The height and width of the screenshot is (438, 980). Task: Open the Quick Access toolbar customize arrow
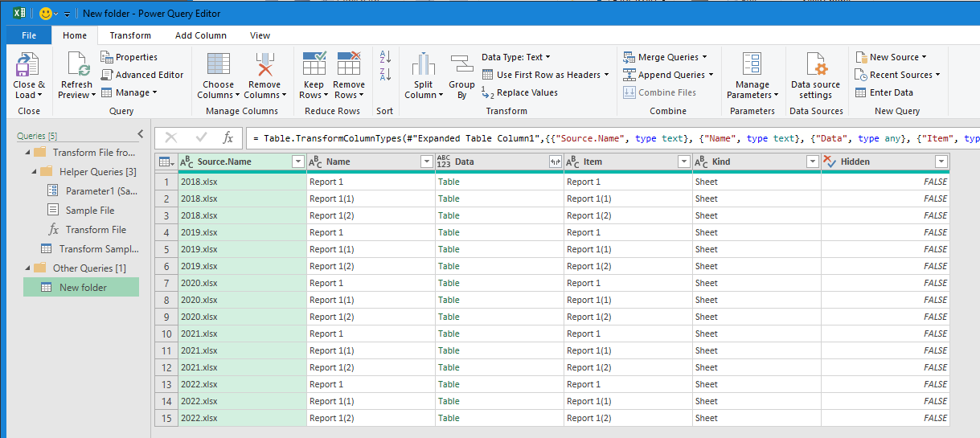pos(68,14)
